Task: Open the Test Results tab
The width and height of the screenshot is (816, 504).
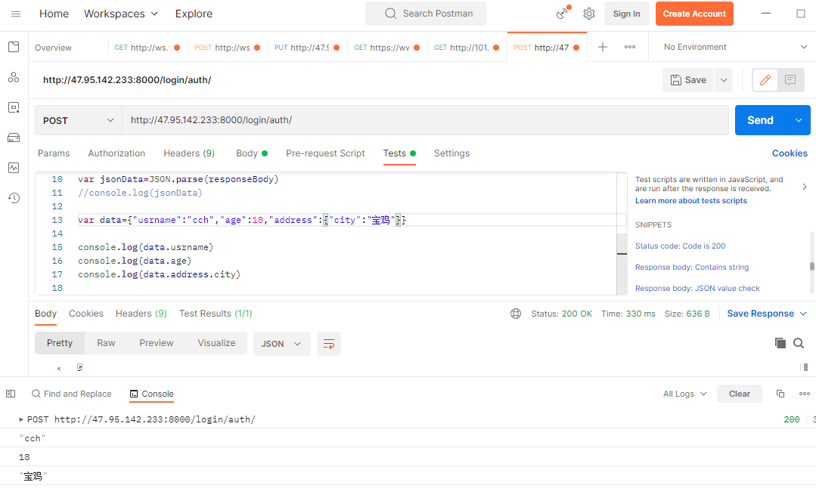Action: click(216, 314)
